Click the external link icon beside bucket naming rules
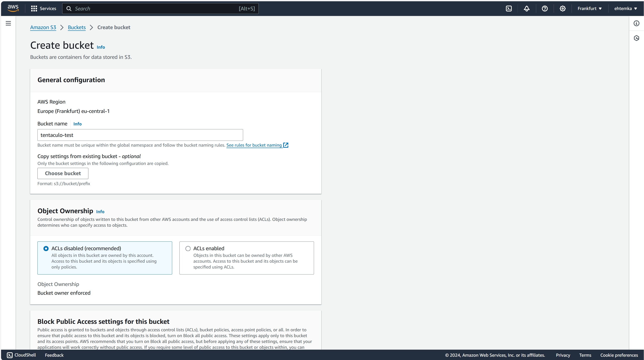The image size is (644, 360). point(286,145)
